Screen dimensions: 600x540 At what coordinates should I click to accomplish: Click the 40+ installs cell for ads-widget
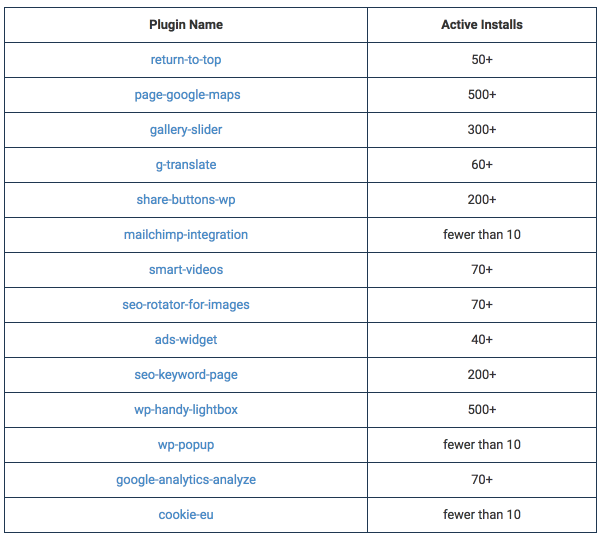coord(482,340)
